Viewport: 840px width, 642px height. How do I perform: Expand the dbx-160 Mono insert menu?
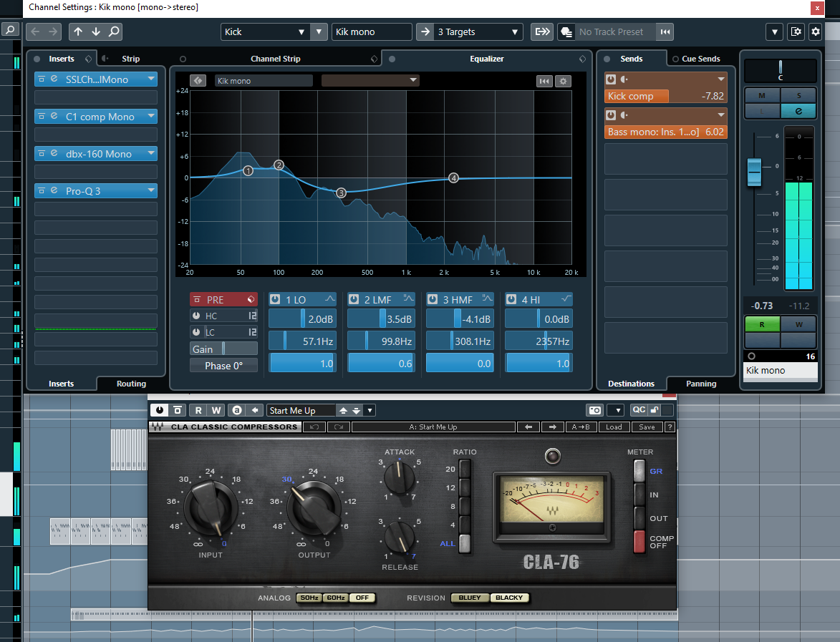point(152,153)
